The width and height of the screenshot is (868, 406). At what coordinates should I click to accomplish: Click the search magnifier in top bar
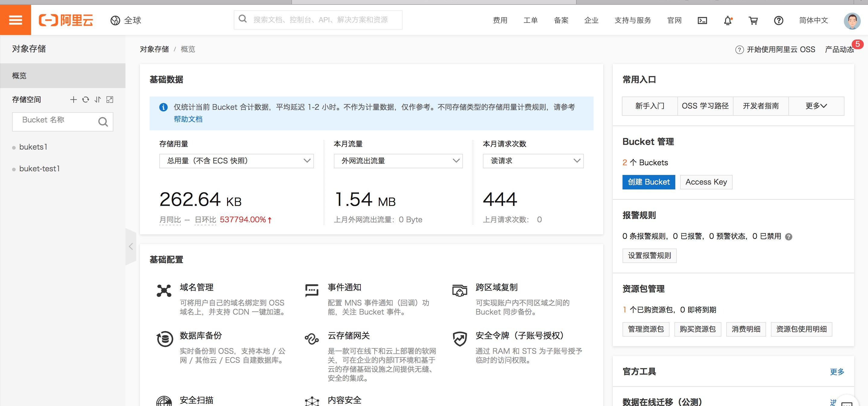point(242,19)
